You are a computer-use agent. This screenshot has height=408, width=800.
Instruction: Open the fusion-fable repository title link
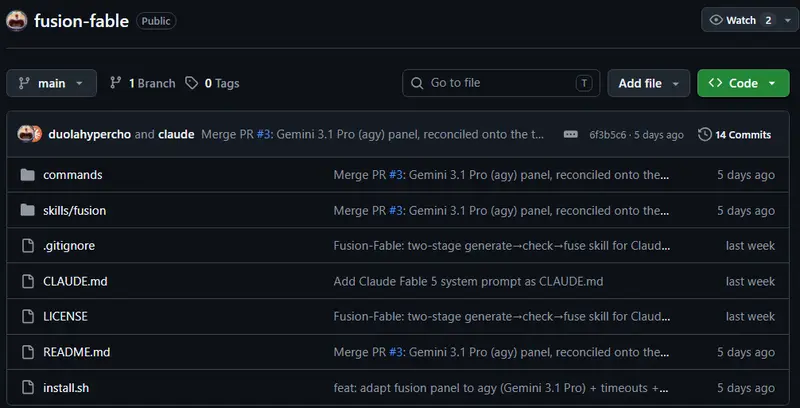click(81, 21)
